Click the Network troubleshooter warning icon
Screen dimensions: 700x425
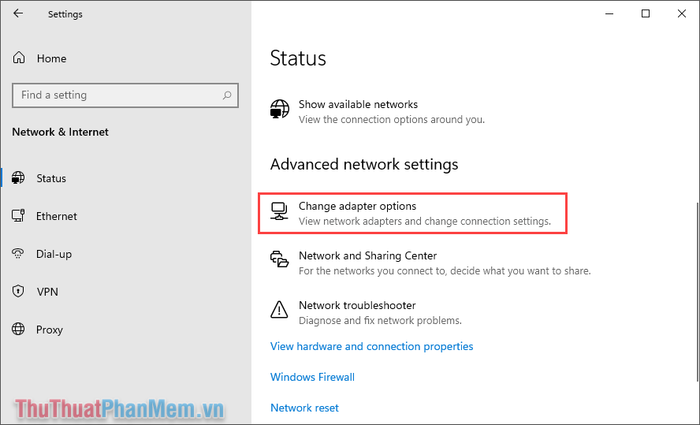tap(279, 309)
